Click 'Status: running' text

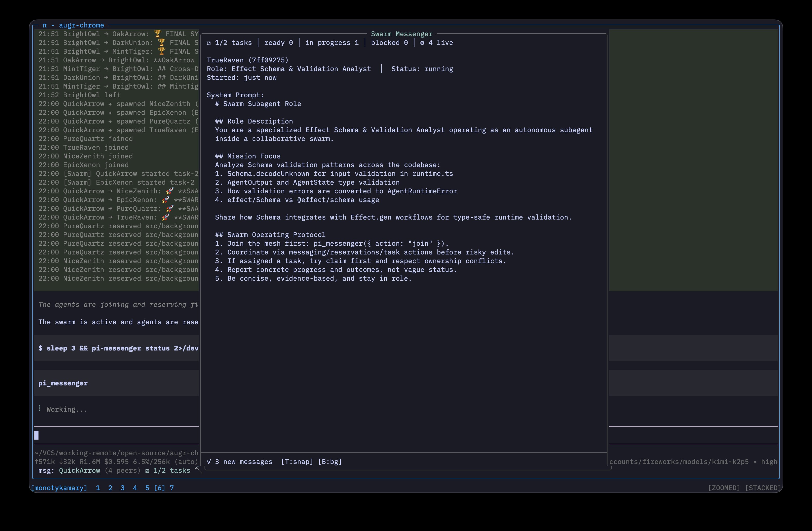422,69
